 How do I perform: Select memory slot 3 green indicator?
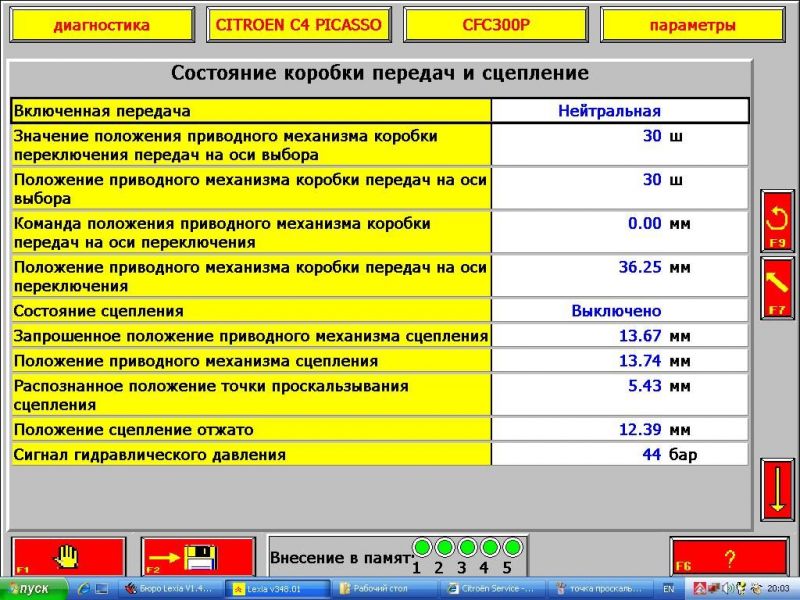point(467,547)
